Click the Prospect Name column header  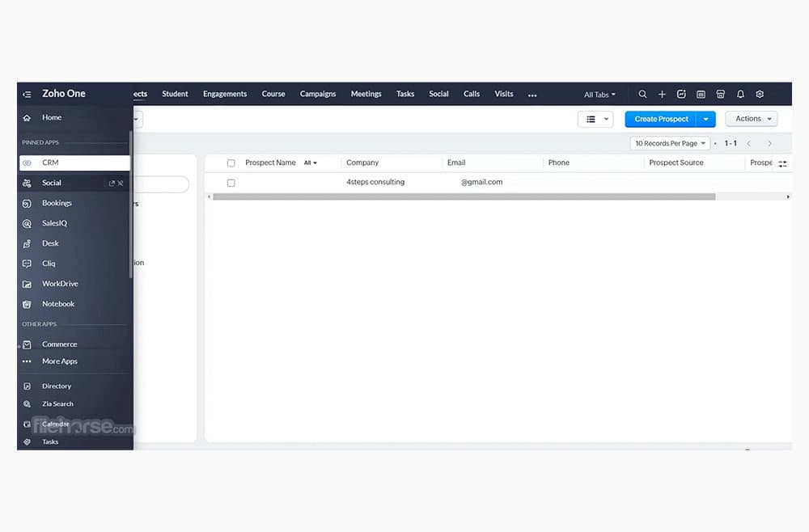[x=270, y=163]
